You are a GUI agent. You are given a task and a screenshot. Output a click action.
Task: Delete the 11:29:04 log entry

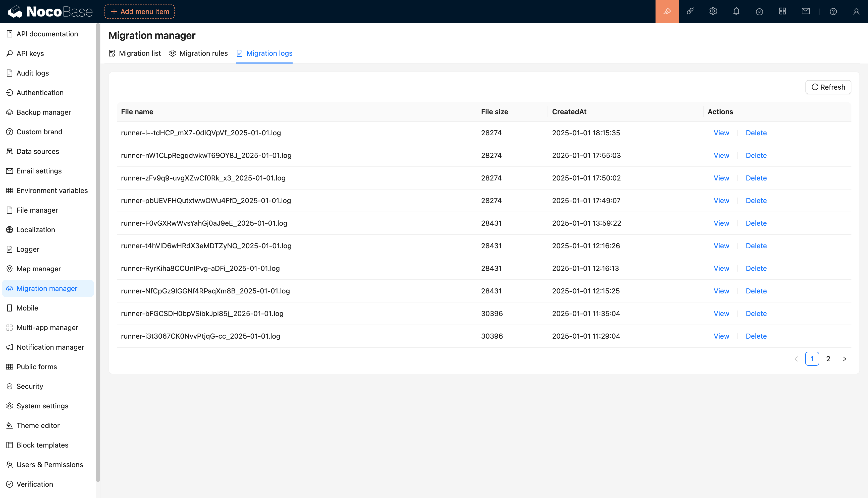[x=756, y=336]
